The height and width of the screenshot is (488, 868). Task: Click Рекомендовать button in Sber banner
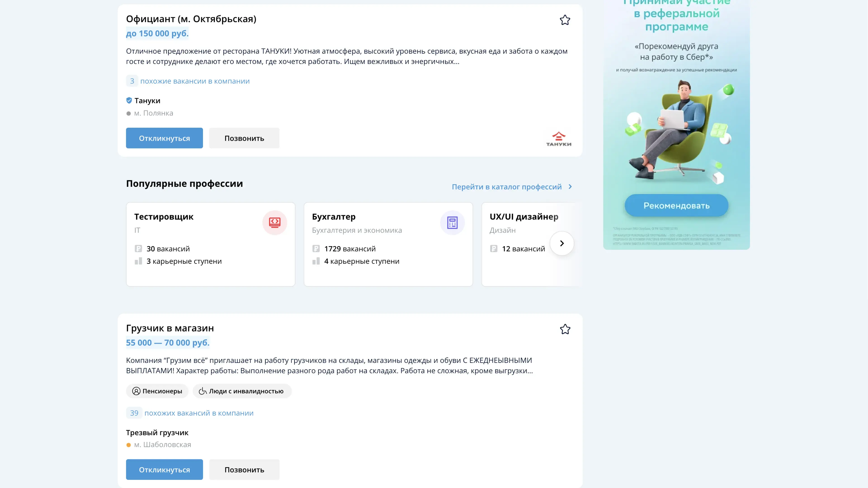(x=676, y=205)
